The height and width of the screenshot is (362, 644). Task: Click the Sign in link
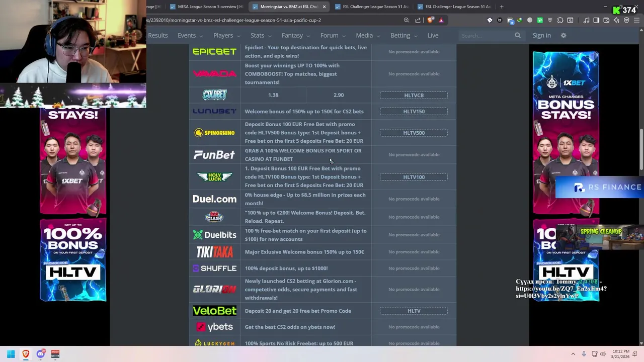pyautogui.click(x=542, y=35)
